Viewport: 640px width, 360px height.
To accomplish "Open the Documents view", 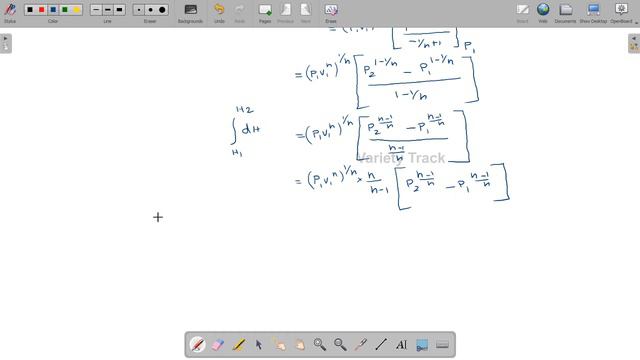I will click(x=565, y=13).
